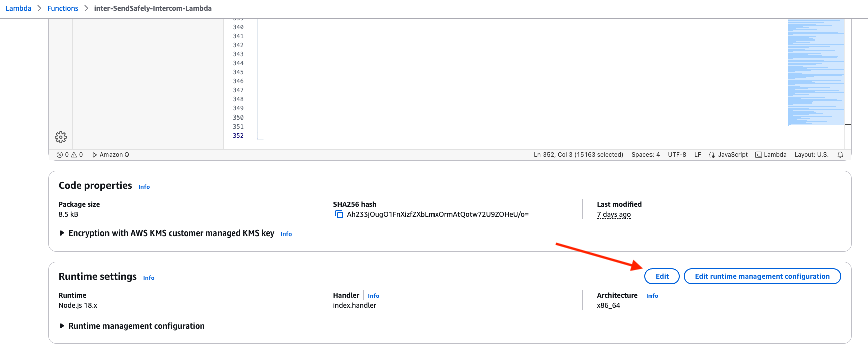Open Functions breadcrumb link
This screenshot has height=352, width=868.
click(63, 8)
